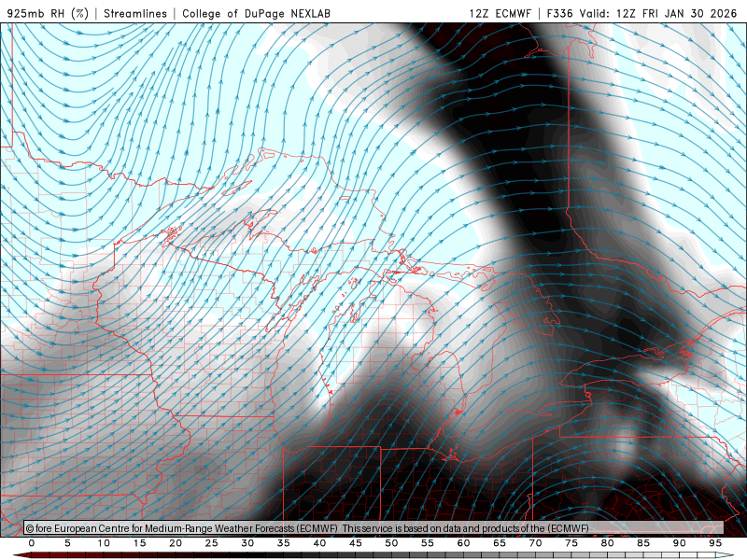Click the "40" legend value
This screenshot has width=747, height=560.
click(319, 543)
